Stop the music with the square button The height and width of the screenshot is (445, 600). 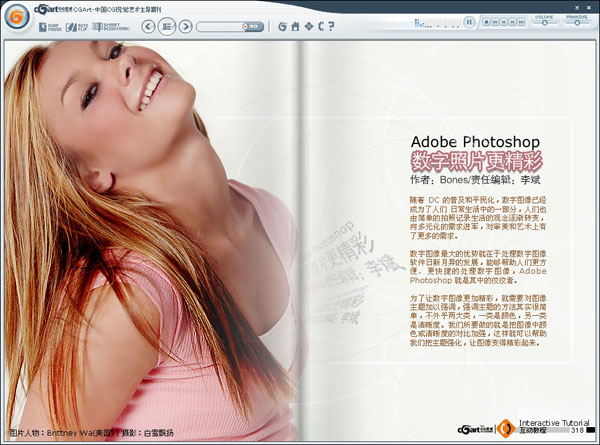pyautogui.click(x=486, y=22)
